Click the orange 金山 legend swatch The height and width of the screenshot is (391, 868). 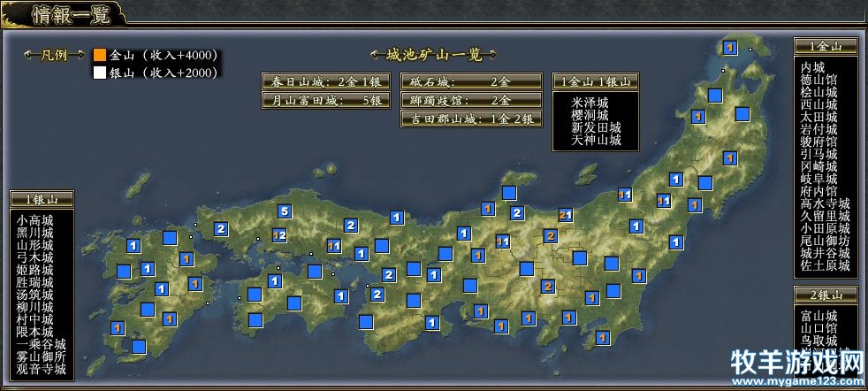[100, 55]
